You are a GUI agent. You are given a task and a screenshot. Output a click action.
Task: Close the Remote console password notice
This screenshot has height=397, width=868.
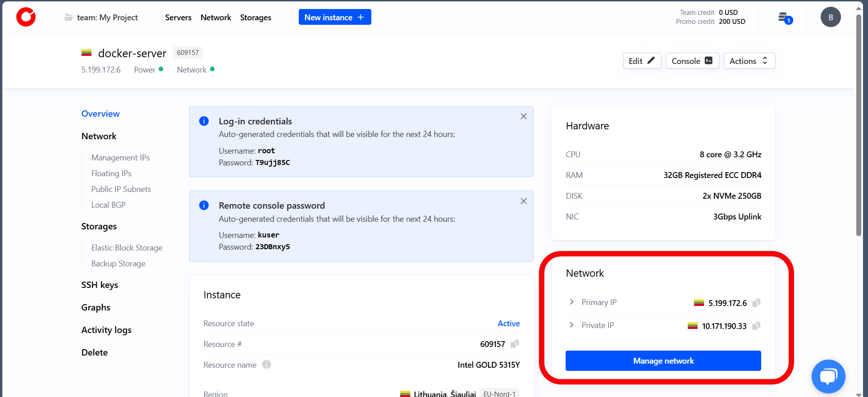[523, 201]
